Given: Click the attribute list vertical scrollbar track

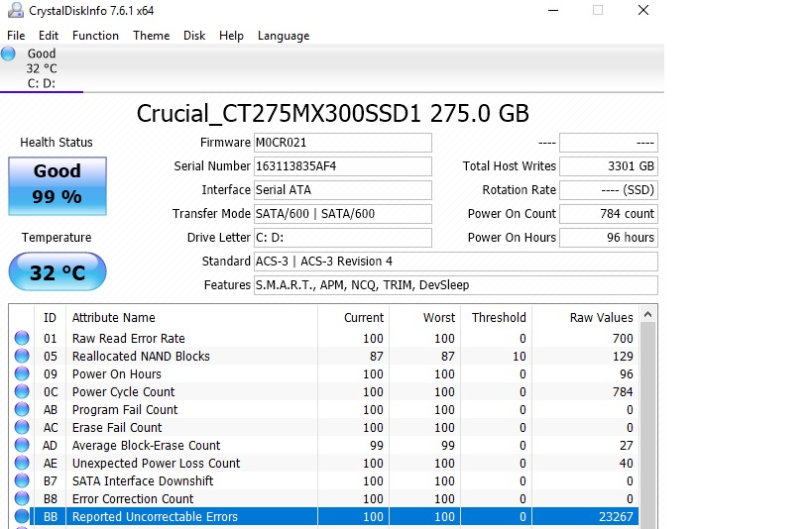Looking at the screenshot, I should (647, 425).
